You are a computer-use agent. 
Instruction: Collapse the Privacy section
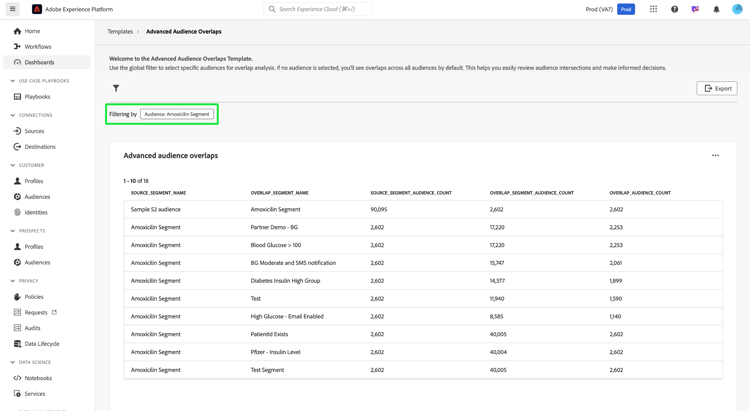13,281
